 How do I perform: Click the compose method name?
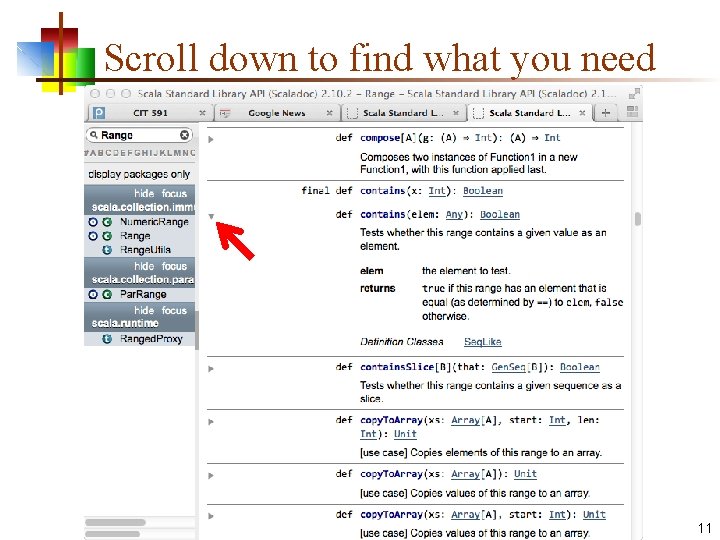[380, 138]
